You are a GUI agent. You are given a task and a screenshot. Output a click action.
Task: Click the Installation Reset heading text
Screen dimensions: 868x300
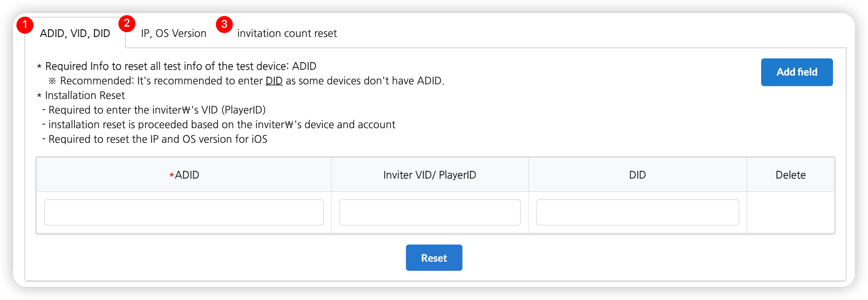pos(85,96)
